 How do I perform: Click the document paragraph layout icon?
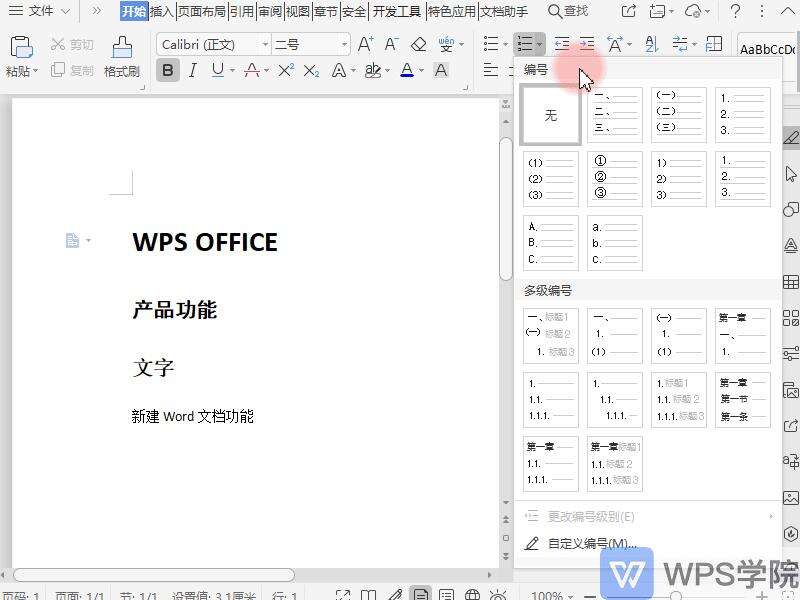click(x=72, y=240)
